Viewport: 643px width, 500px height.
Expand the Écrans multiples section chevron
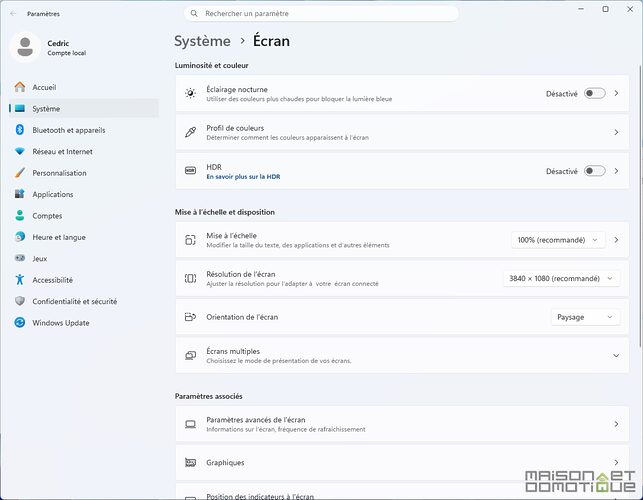coord(616,356)
